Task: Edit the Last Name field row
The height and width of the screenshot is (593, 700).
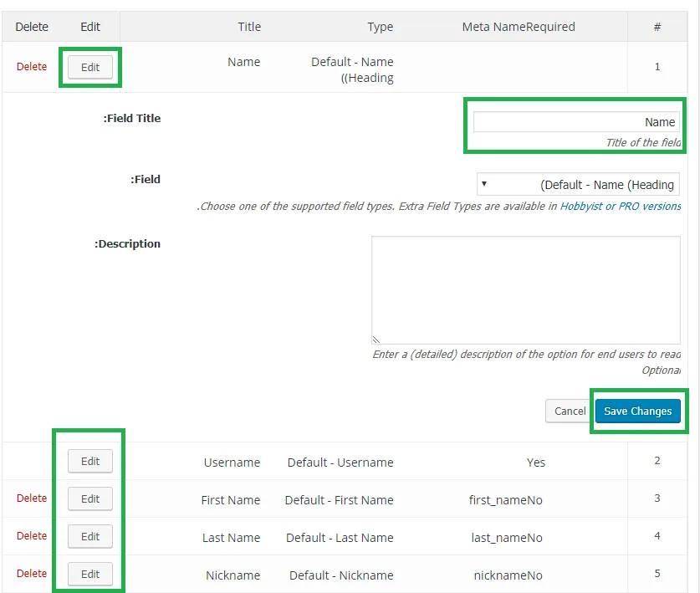Action: pos(90,536)
